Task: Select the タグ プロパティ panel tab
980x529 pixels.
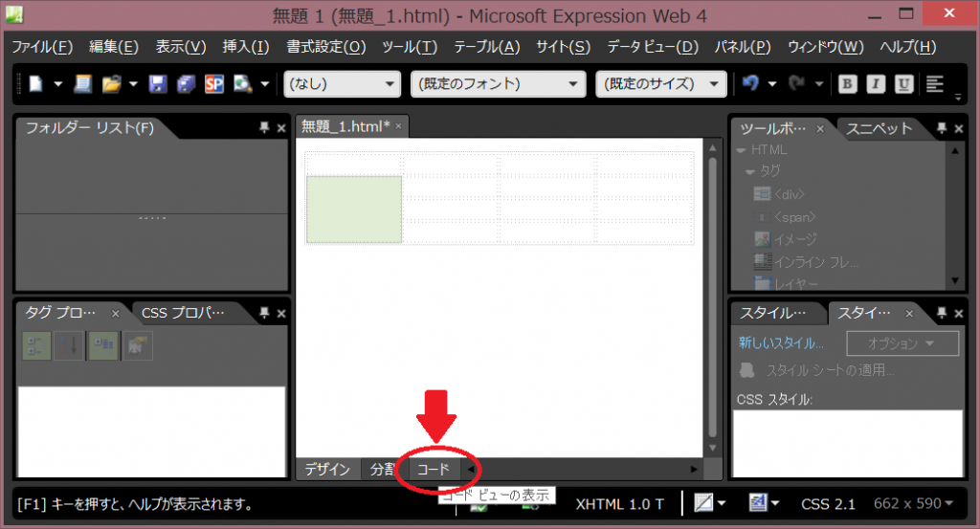Action: pyautogui.click(x=60, y=312)
